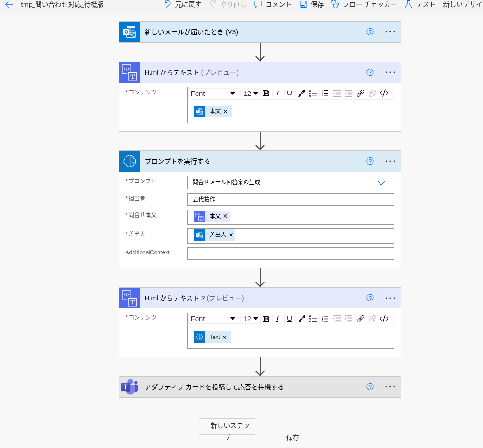
Task: Toggle bold in Html からテキスト 2 editor
Action: pos(266,319)
